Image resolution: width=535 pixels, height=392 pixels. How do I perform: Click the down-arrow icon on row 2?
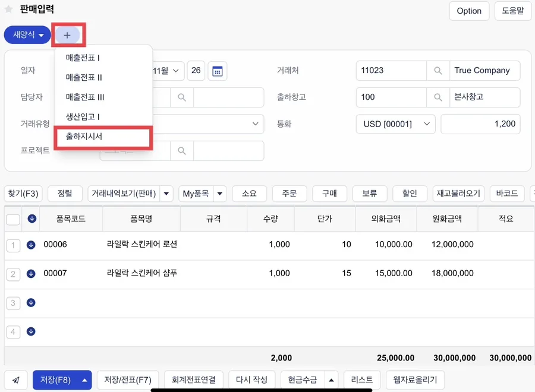pos(31,273)
